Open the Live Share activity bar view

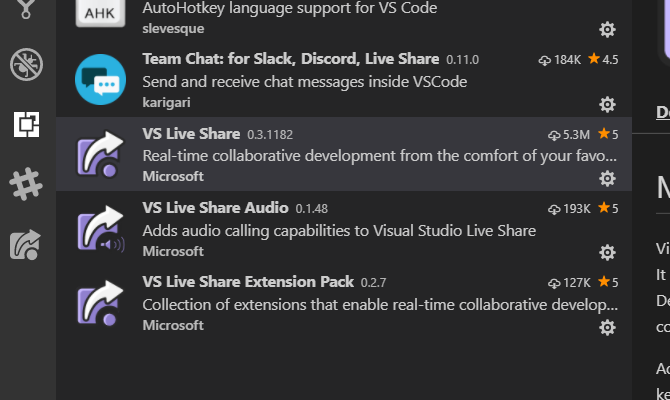[x=27, y=243]
